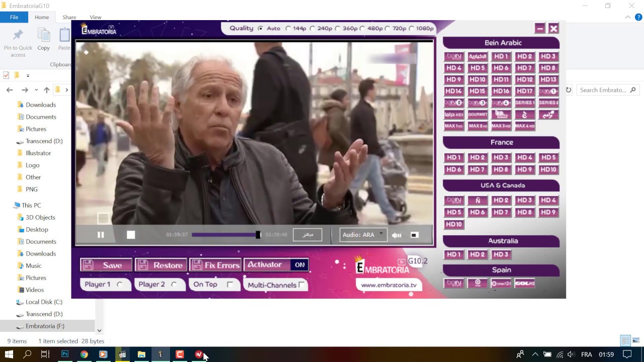Viewport: 644px width, 362px height.
Task: Select 720p quality
Action: tap(387, 29)
